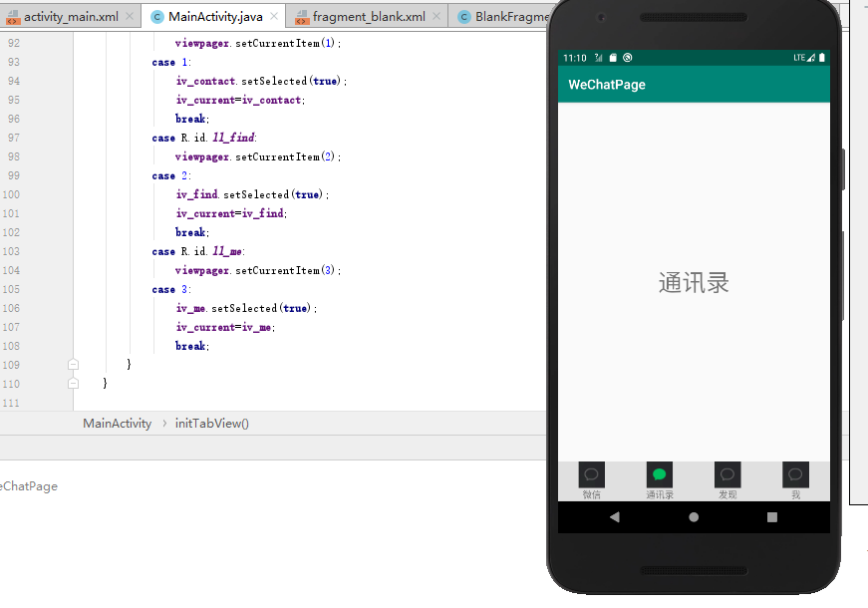The height and width of the screenshot is (608, 868).
Task: Tap the Android home circle button
Action: 694,517
